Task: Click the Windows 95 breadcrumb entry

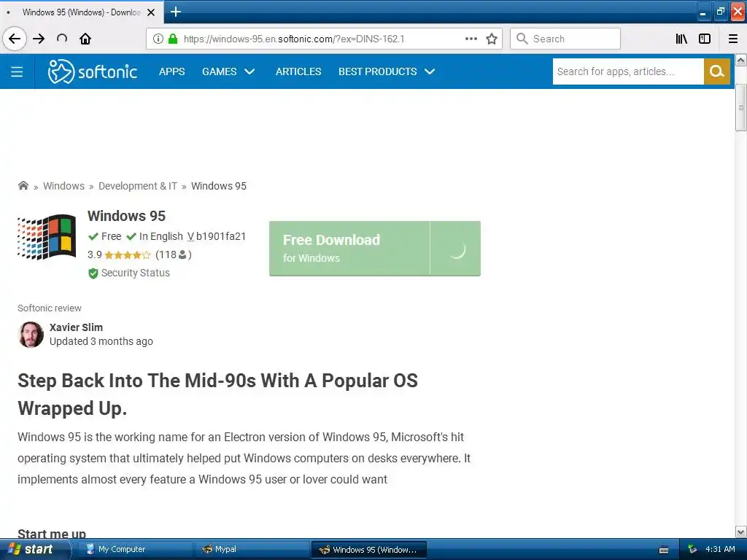Action: (x=219, y=186)
